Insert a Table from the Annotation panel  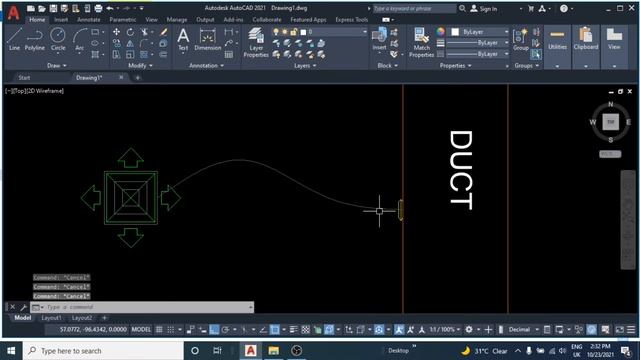click(x=229, y=54)
